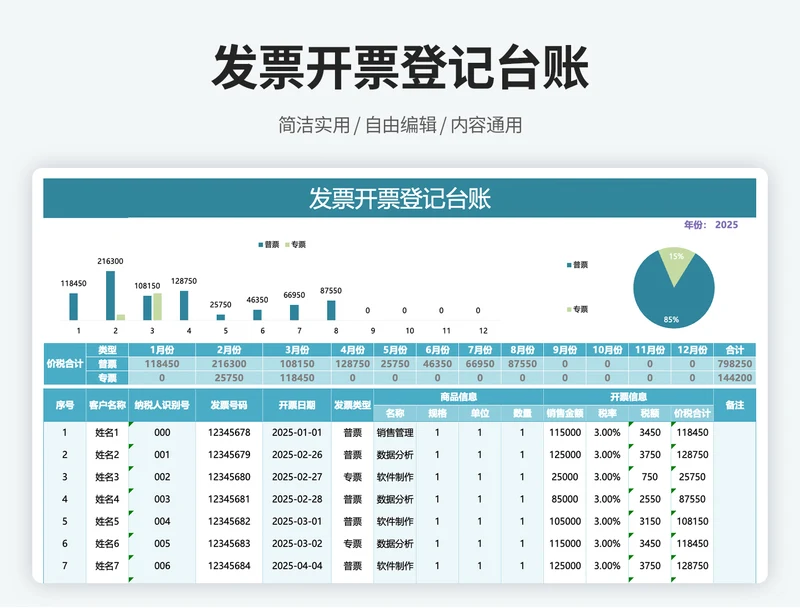The height and width of the screenshot is (616, 800).
Task: Click the large black heading 发票开票登记台账
Action: (x=400, y=67)
